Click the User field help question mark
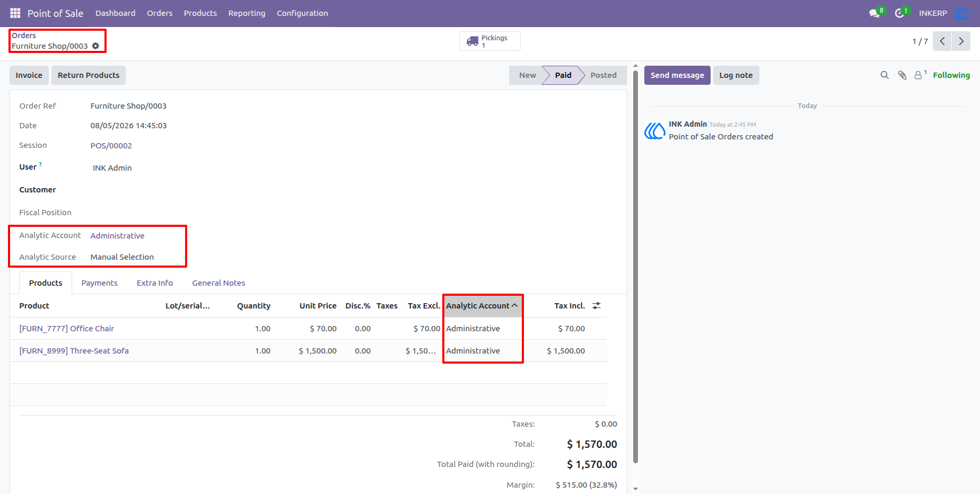980x494 pixels. tap(40, 164)
